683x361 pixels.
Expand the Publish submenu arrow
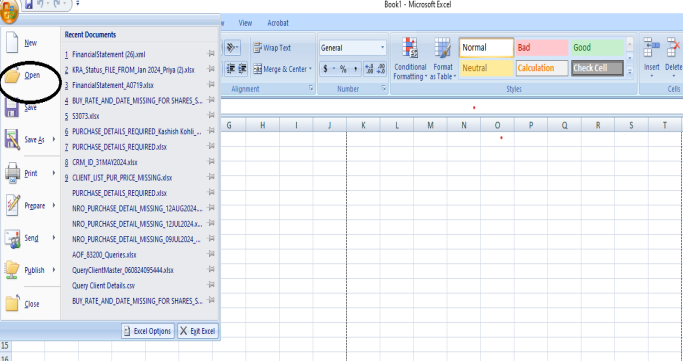[54, 270]
